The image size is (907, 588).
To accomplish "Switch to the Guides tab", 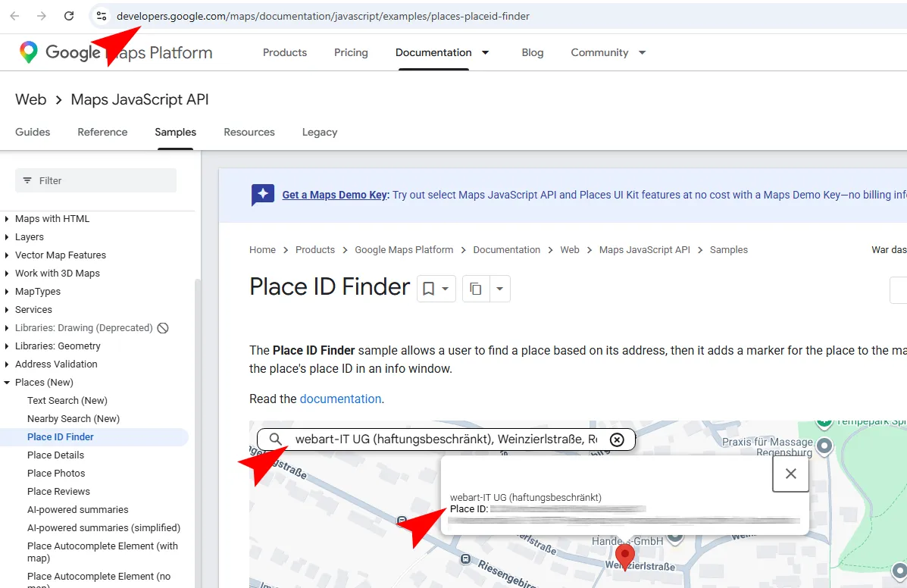I will tap(33, 132).
